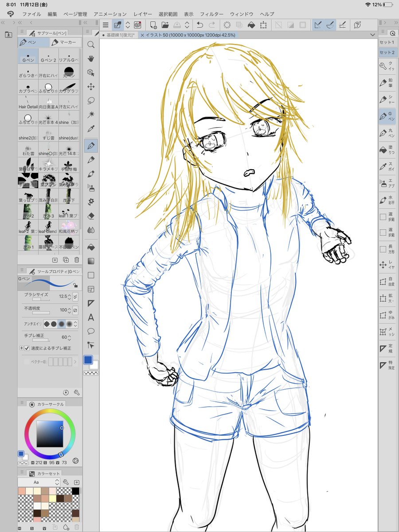Select the Pencil tool in toolbar
399x532 pixels.
tap(91, 160)
